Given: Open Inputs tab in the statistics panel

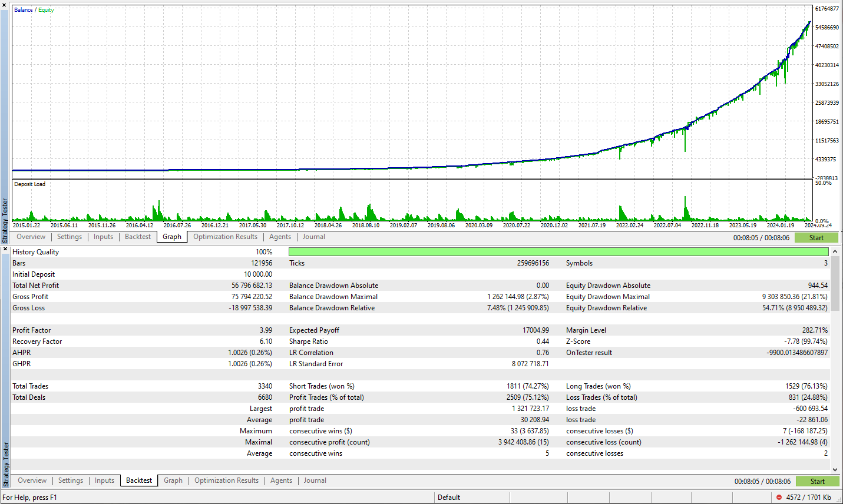Looking at the screenshot, I should 104,480.
